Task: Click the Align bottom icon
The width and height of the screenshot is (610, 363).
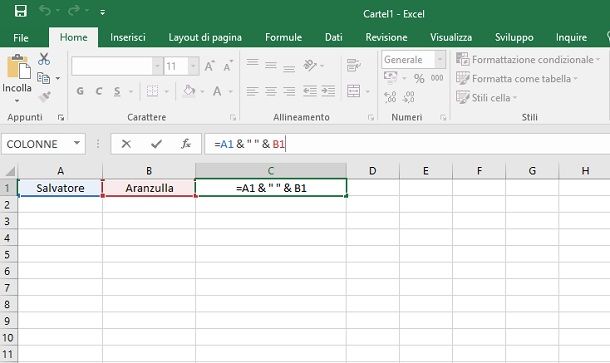Action: pos(289,68)
